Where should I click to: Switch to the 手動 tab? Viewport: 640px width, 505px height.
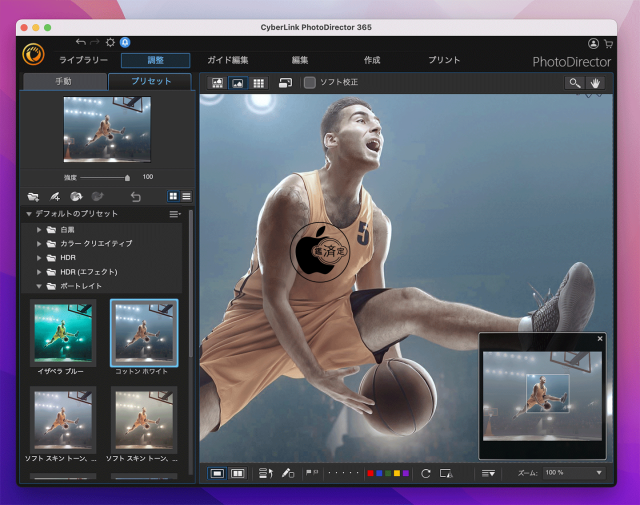click(x=65, y=82)
